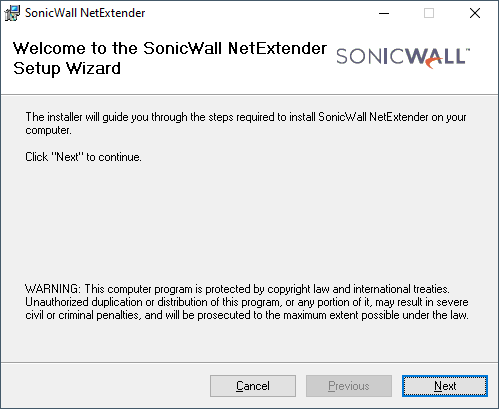Viewport: 499px width, 409px height.
Task: Click the Welcome to the SonicWall NetExtender heading
Action: point(170,48)
